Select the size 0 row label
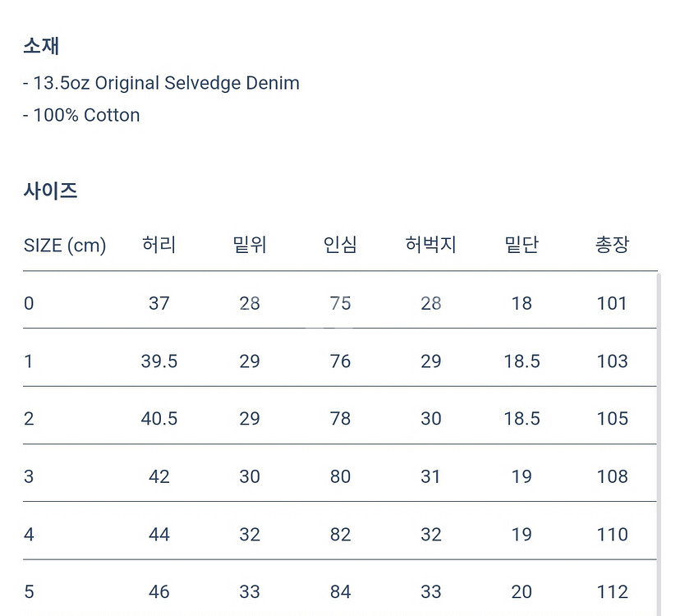The height and width of the screenshot is (616, 680). [x=29, y=303]
